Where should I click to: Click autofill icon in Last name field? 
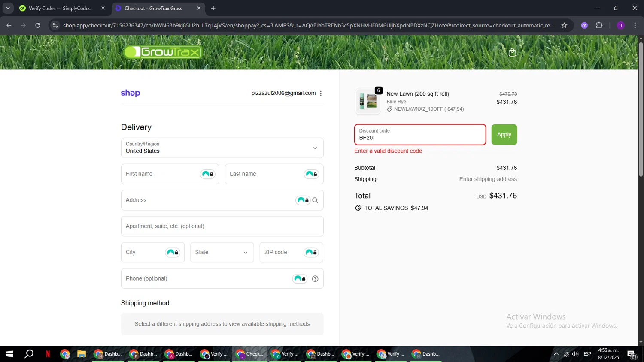click(x=312, y=174)
